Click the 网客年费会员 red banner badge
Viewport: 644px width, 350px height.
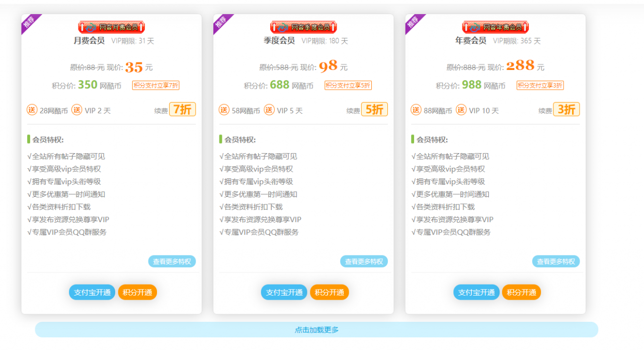coord(496,27)
